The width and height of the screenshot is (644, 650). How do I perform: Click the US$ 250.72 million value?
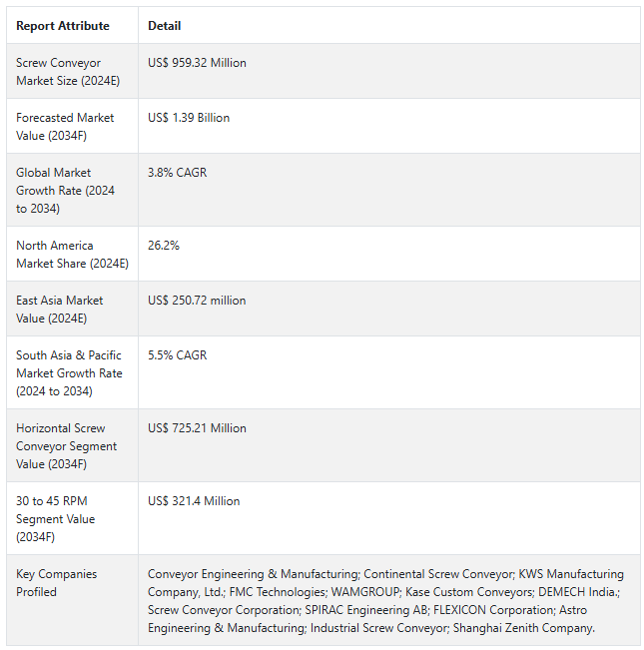pos(197,301)
